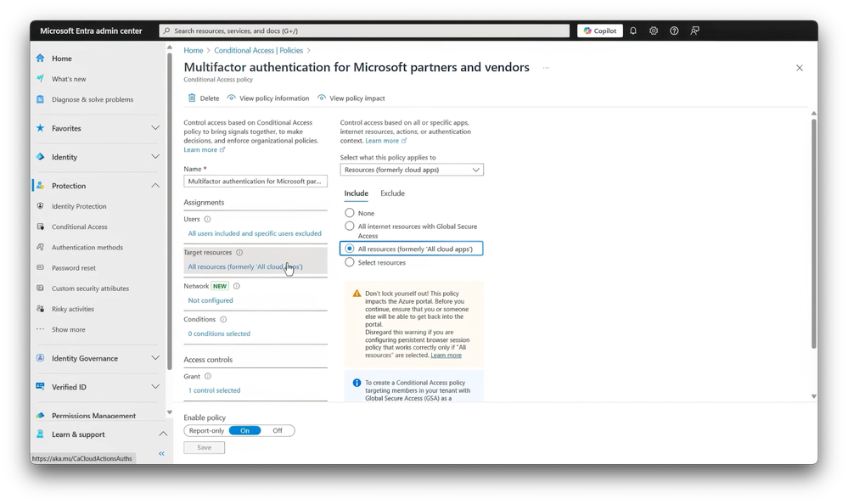Click info icon next to Grant
The image size is (848, 504).
(x=208, y=377)
